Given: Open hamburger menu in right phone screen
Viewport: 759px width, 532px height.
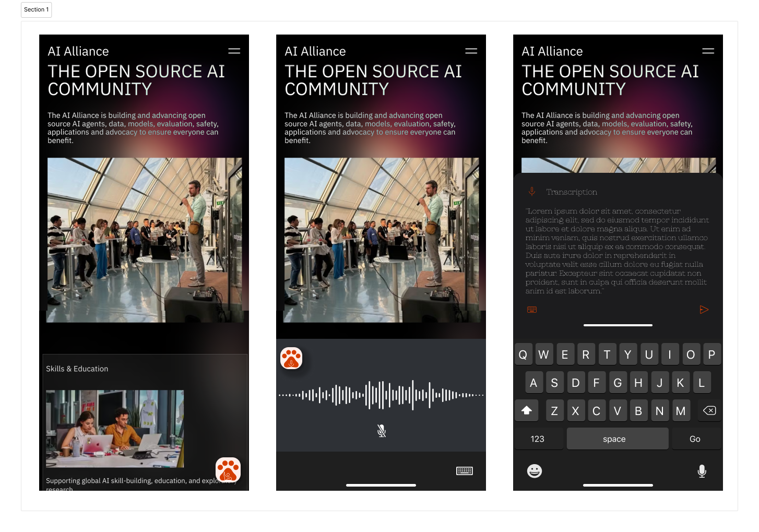Looking at the screenshot, I should click(x=708, y=51).
